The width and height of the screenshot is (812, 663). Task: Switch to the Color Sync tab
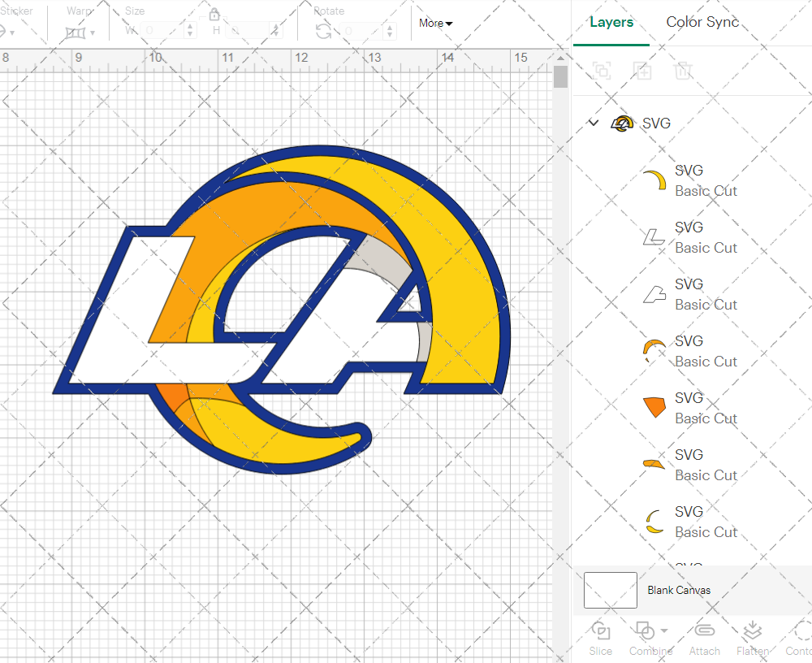pos(702,22)
